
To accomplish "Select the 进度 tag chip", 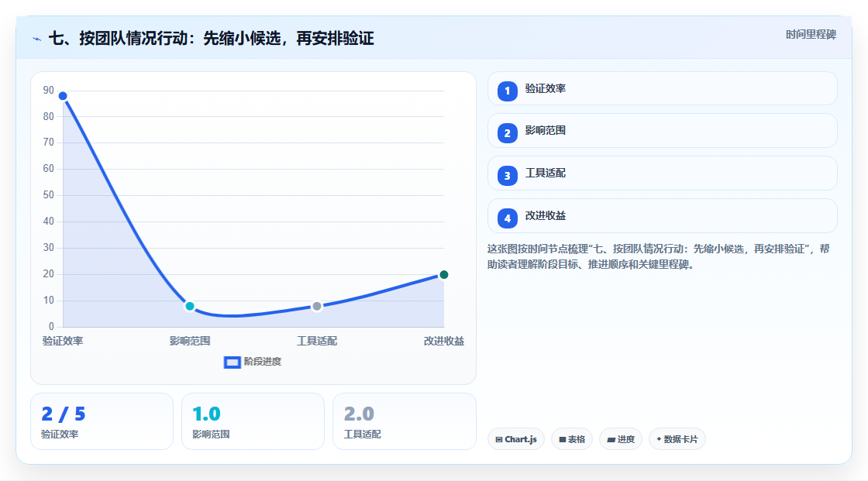I will 621,439.
